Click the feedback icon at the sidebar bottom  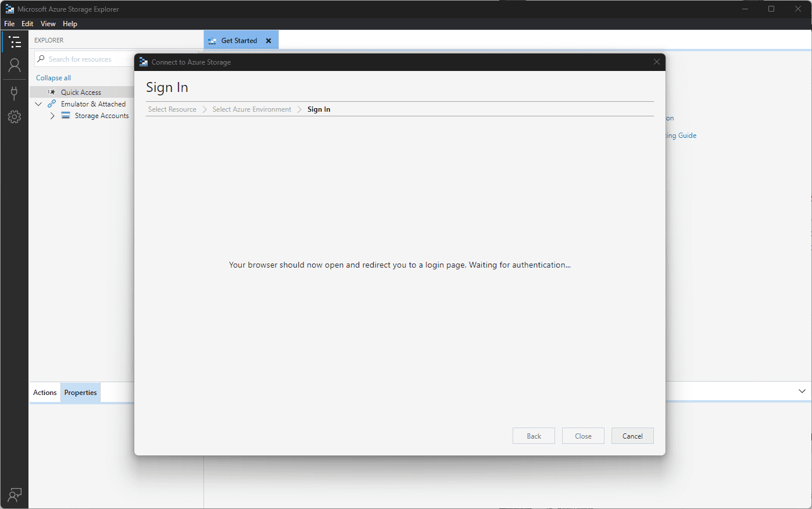(x=15, y=495)
